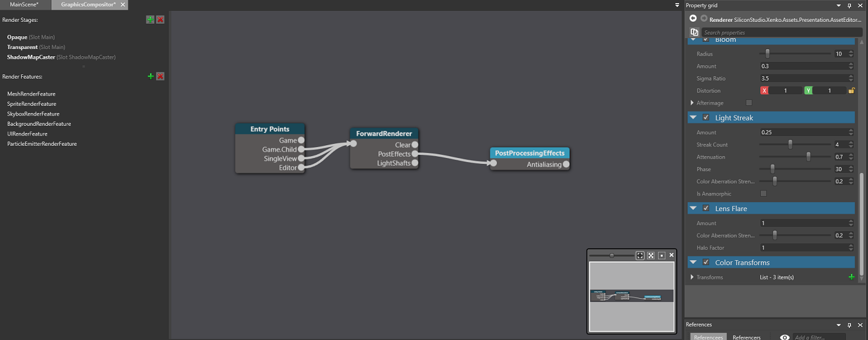Add item to Transforms list
The image size is (868, 340).
(x=851, y=277)
